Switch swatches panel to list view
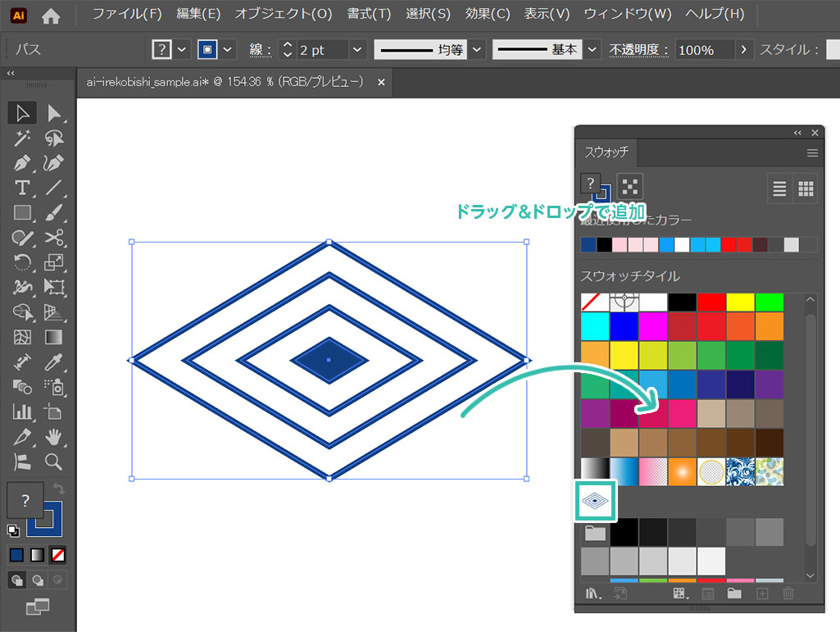This screenshot has width=840, height=632. point(779,189)
